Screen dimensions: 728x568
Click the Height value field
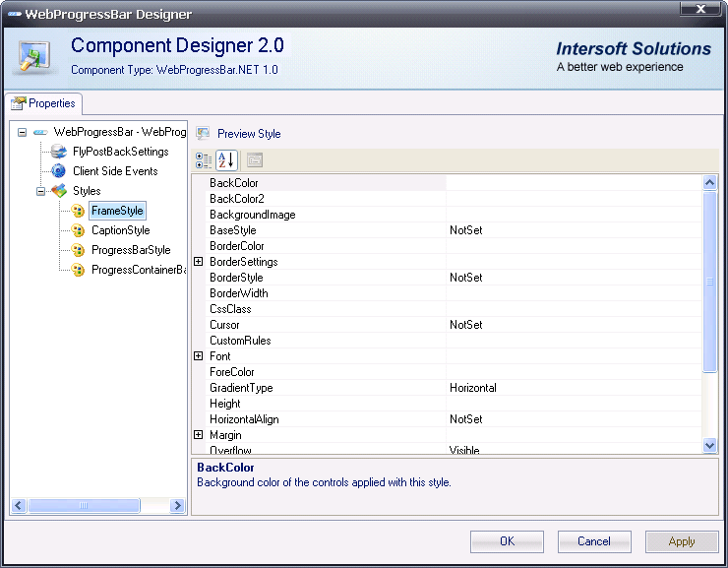click(574, 404)
